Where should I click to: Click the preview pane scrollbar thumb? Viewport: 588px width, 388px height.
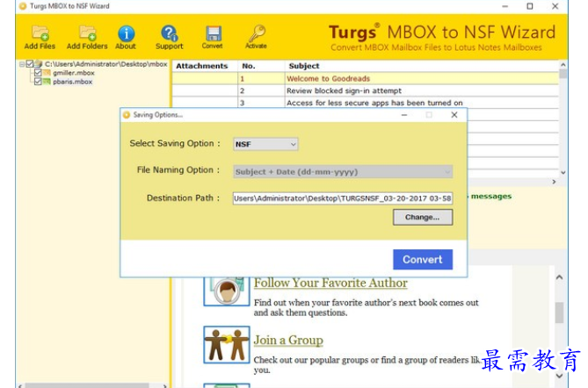point(559,313)
